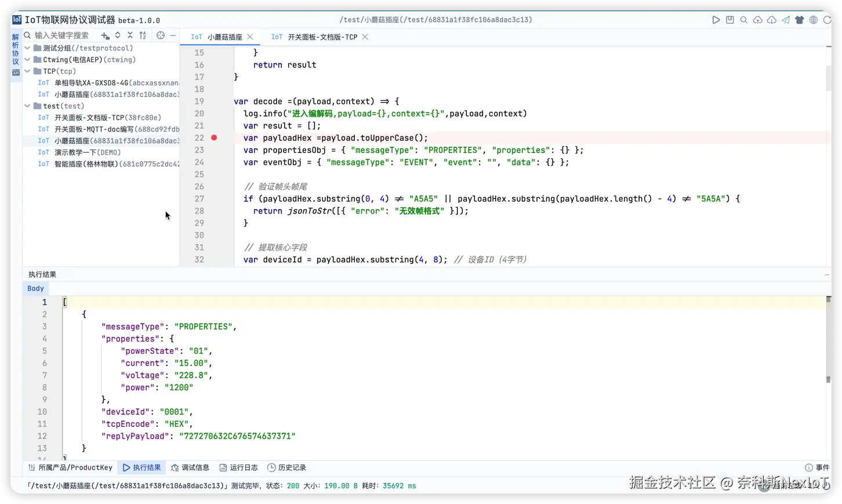842x504 pixels.
Task: Run the protocol script with play icon
Action: (x=716, y=20)
